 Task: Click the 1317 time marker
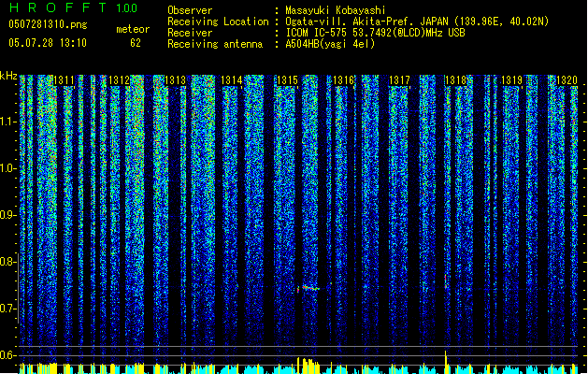pyautogui.click(x=400, y=80)
